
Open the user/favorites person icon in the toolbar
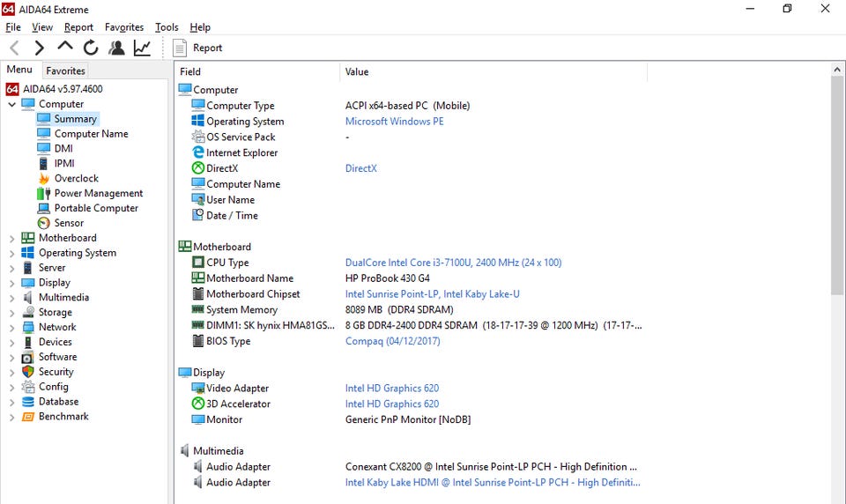click(x=116, y=48)
